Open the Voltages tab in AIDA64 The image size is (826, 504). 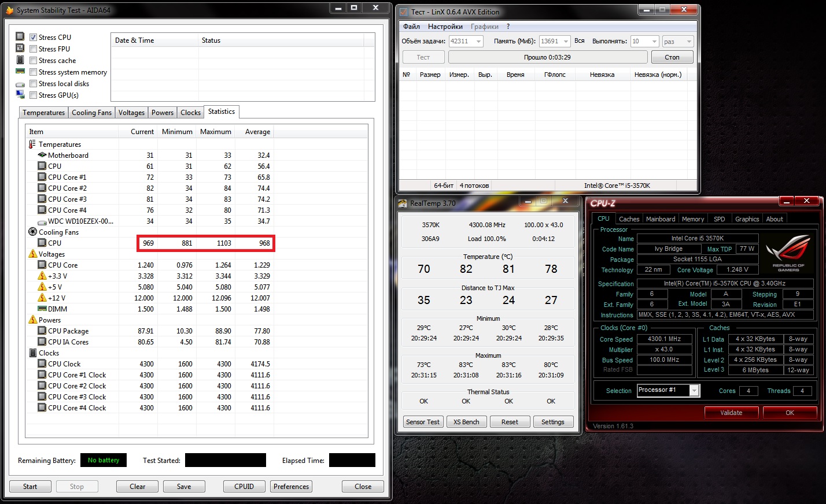pyautogui.click(x=131, y=113)
